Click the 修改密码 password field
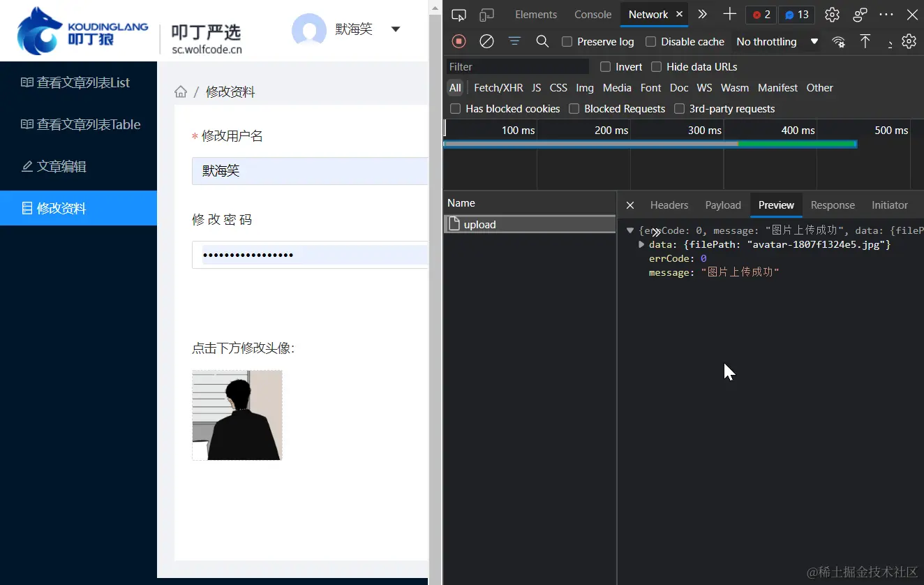The height and width of the screenshot is (585, 924). tap(310, 255)
